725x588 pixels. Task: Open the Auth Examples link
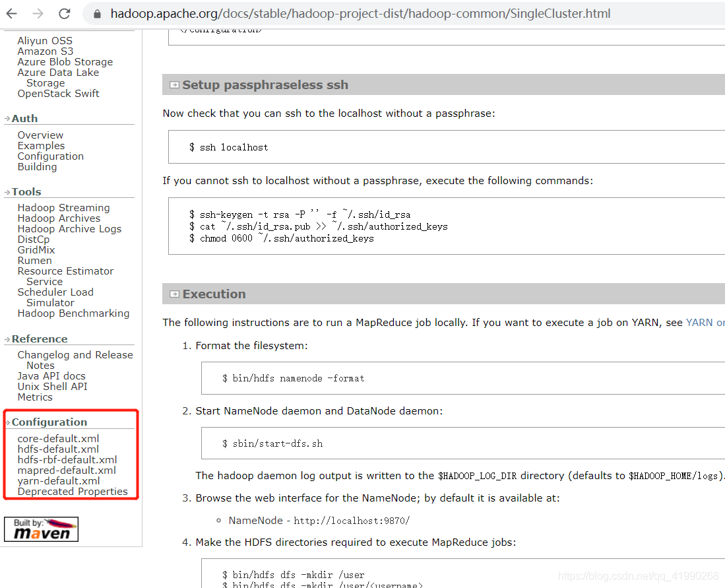click(x=41, y=146)
